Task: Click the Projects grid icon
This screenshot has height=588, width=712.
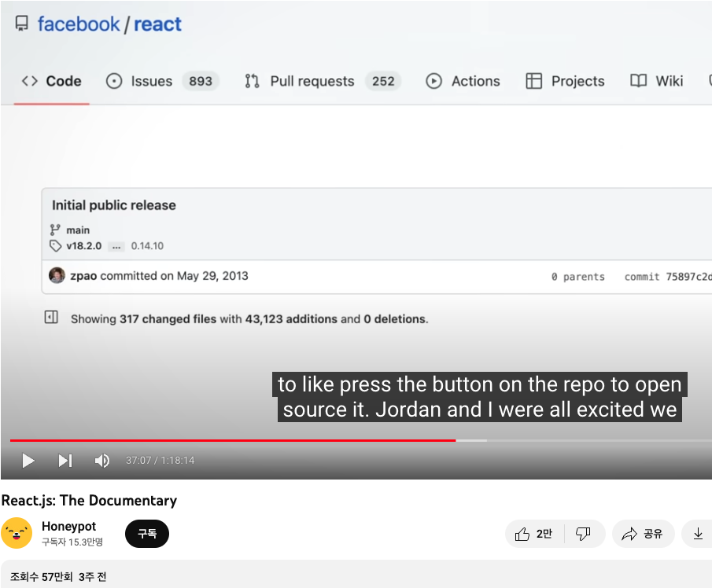Action: tap(535, 81)
